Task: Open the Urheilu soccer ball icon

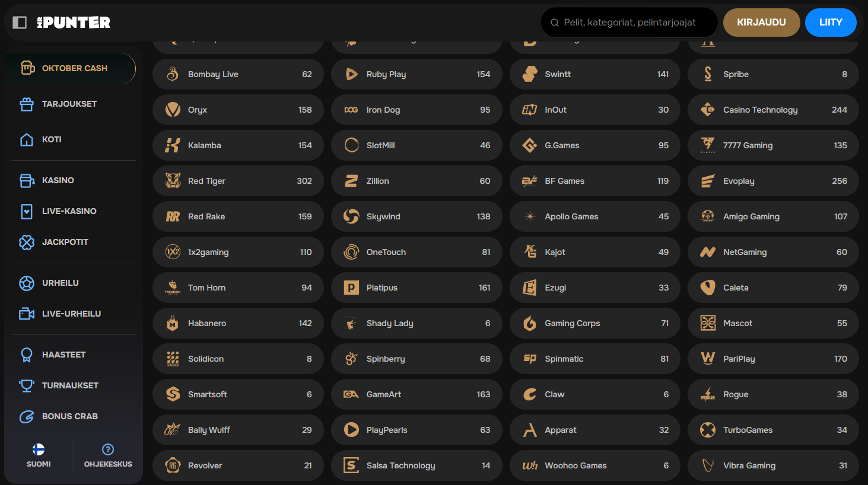Action: pos(27,283)
